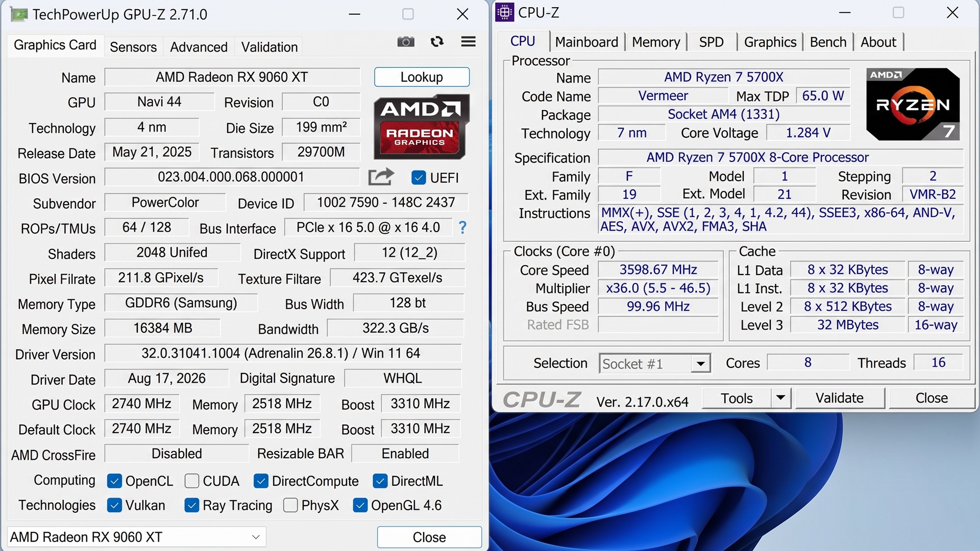Toggle the OpenCL checkbox

point(114,481)
